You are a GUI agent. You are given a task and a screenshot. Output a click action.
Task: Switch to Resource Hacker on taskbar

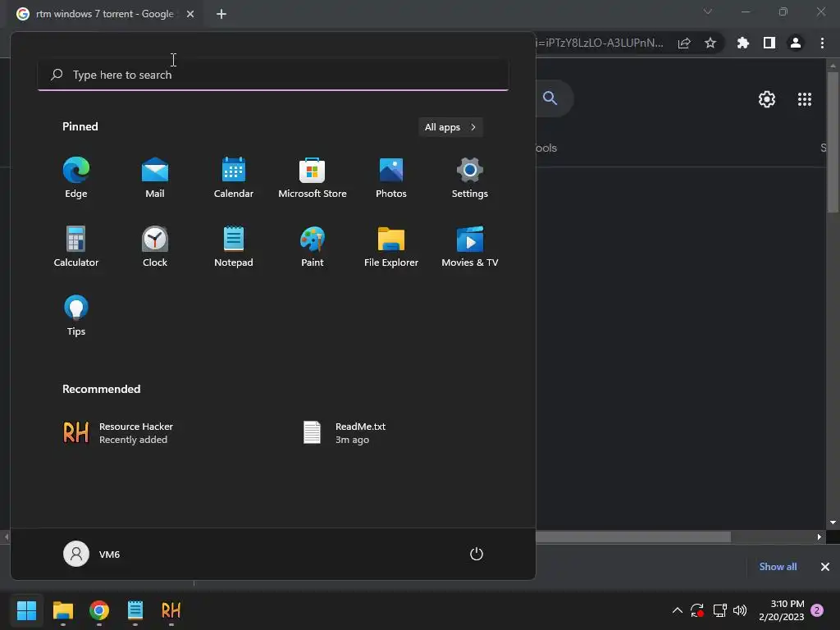click(x=171, y=610)
